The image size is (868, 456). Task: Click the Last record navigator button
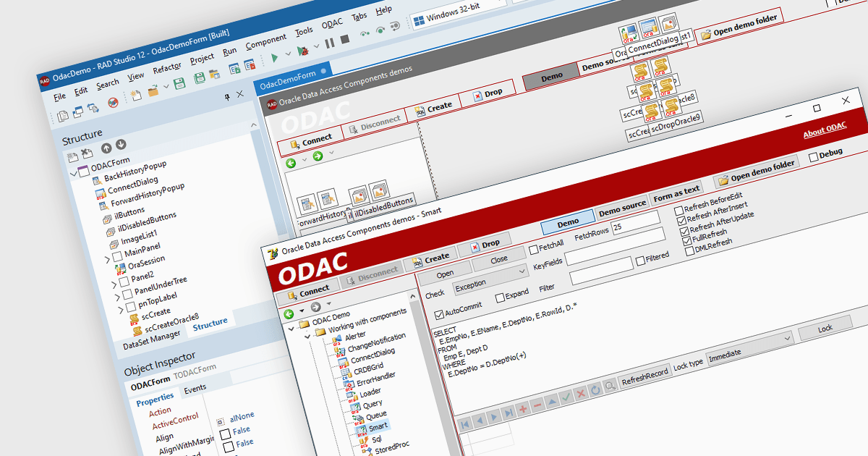click(x=509, y=412)
